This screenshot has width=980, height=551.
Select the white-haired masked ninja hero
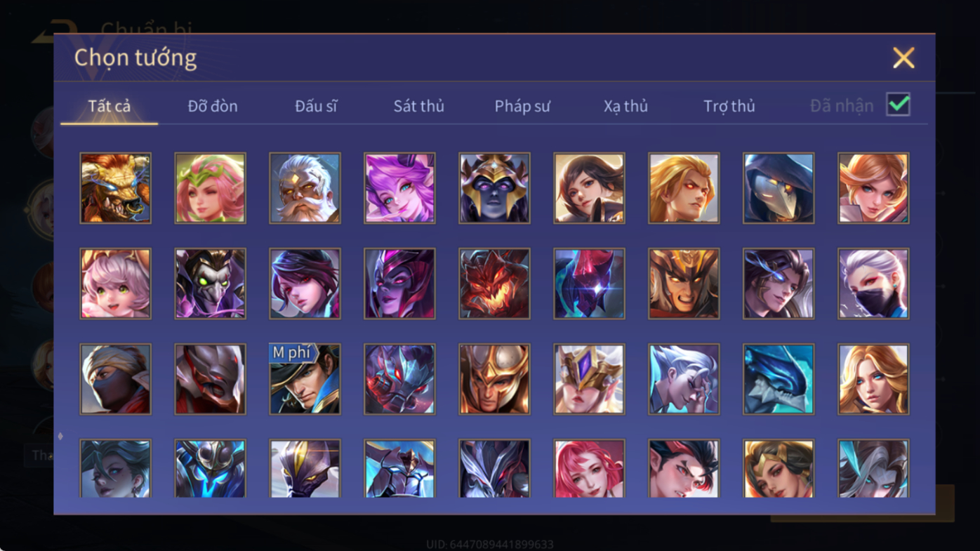coord(873,284)
